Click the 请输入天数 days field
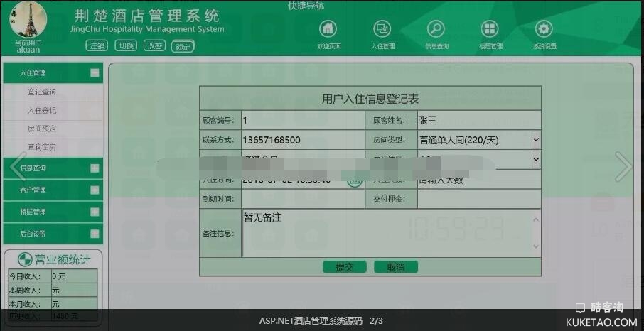 pyautogui.click(x=479, y=180)
